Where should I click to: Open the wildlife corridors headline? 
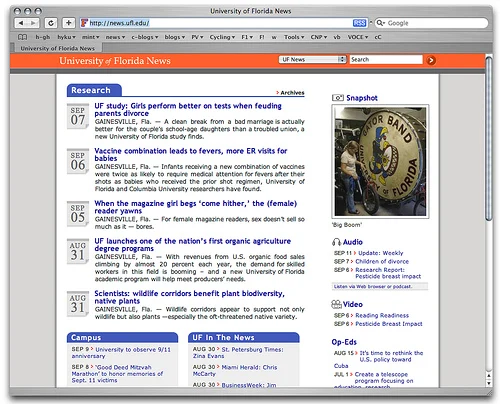189,297
